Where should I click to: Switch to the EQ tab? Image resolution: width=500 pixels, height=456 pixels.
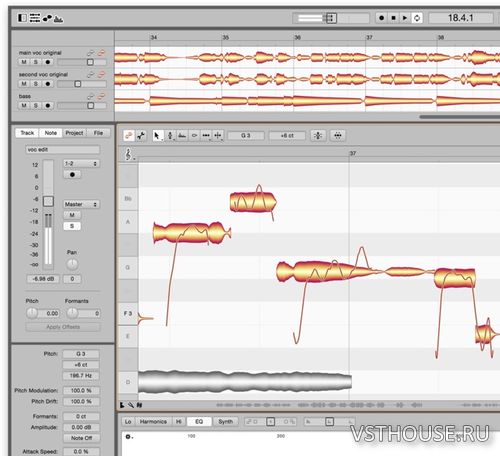click(x=199, y=422)
